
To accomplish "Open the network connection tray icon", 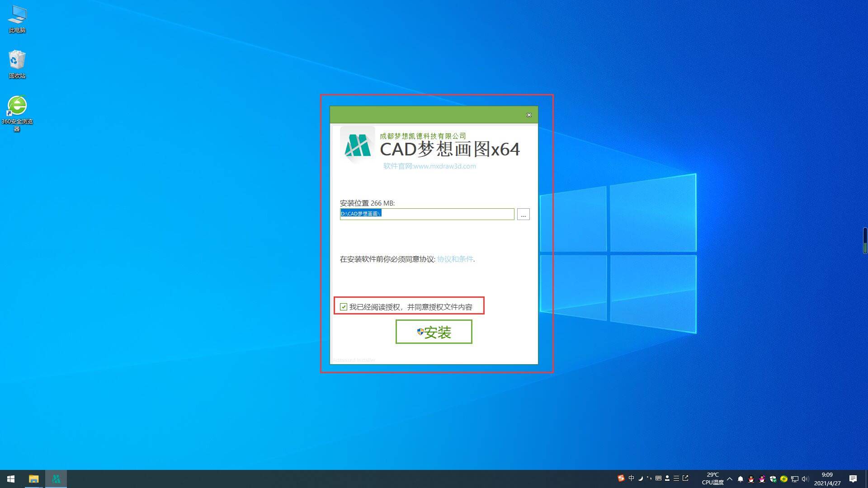I will (x=795, y=479).
